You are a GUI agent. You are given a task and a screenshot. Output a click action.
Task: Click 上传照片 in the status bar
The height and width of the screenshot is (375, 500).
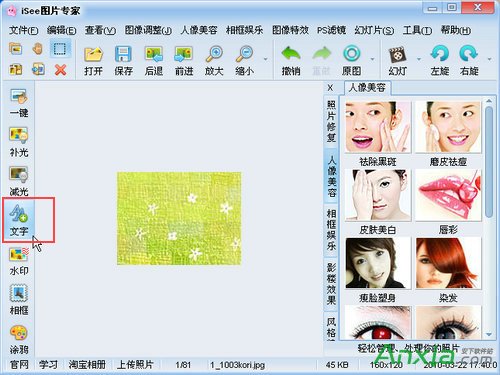(x=135, y=365)
